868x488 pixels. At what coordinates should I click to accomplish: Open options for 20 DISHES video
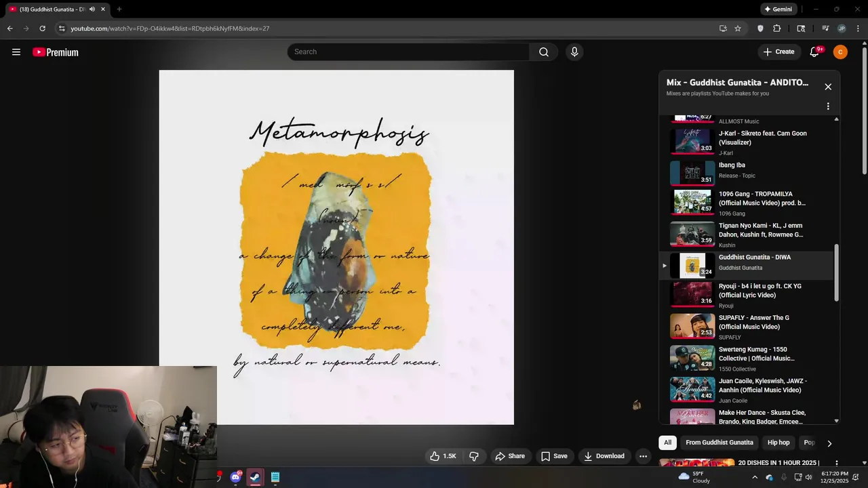(836, 464)
